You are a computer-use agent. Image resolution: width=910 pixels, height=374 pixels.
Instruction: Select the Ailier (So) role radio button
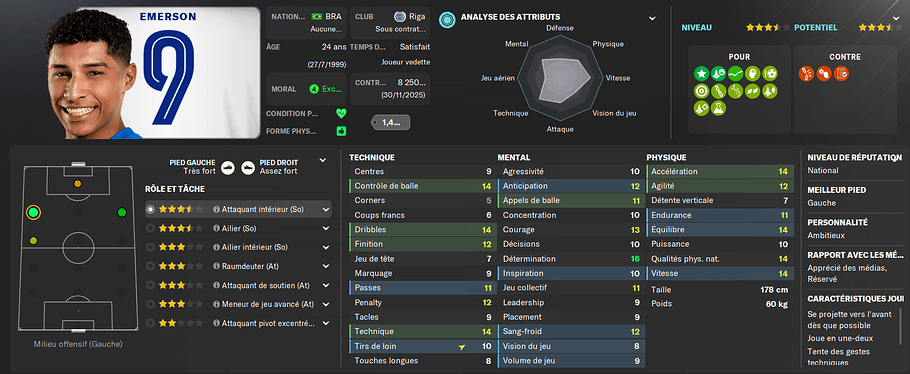coord(151,228)
